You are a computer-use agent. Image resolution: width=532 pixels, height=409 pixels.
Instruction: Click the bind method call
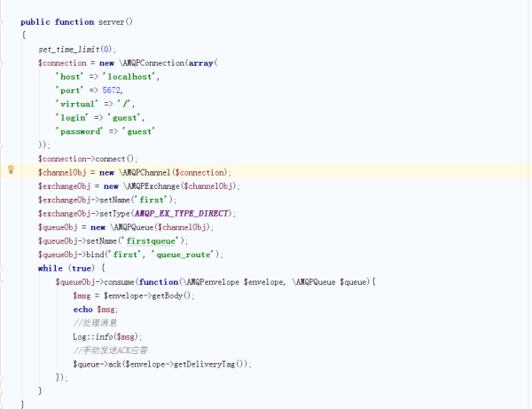[x=95, y=255]
